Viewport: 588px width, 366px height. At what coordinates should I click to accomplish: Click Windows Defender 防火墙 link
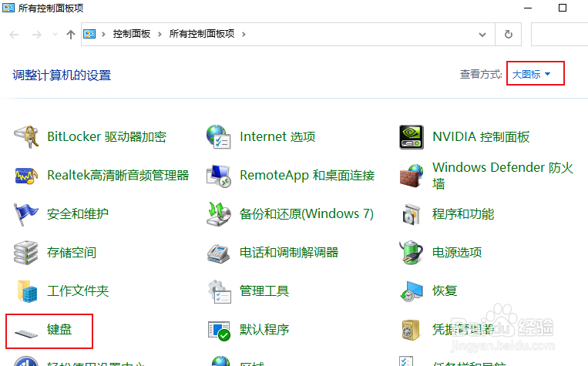pyautogui.click(x=503, y=176)
